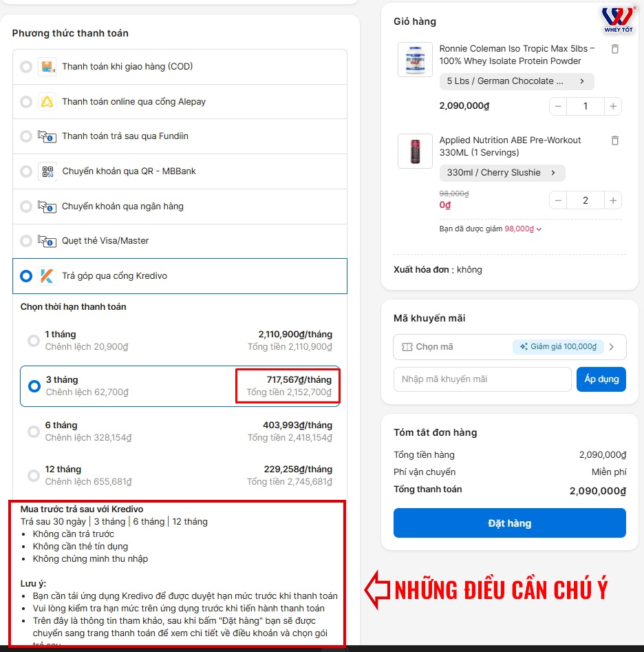Click the COD delivery payment icon
The height and width of the screenshot is (652, 644).
click(x=47, y=67)
